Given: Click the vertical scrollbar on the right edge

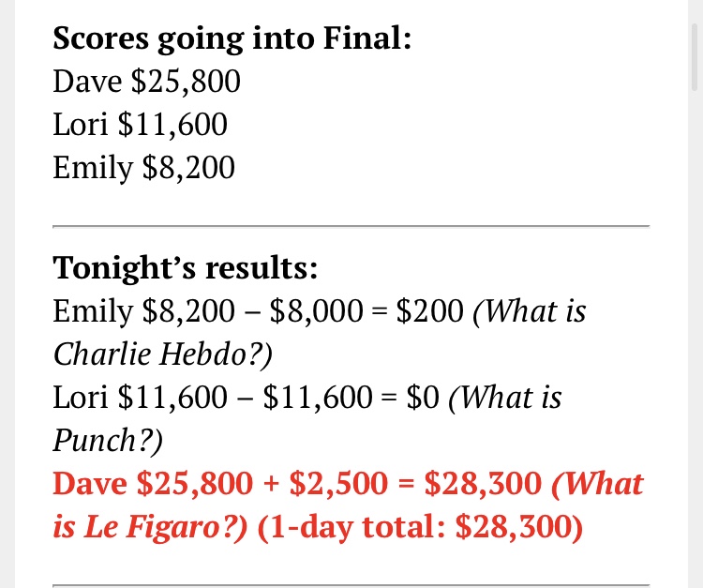Looking at the screenshot, I should 693,56.
